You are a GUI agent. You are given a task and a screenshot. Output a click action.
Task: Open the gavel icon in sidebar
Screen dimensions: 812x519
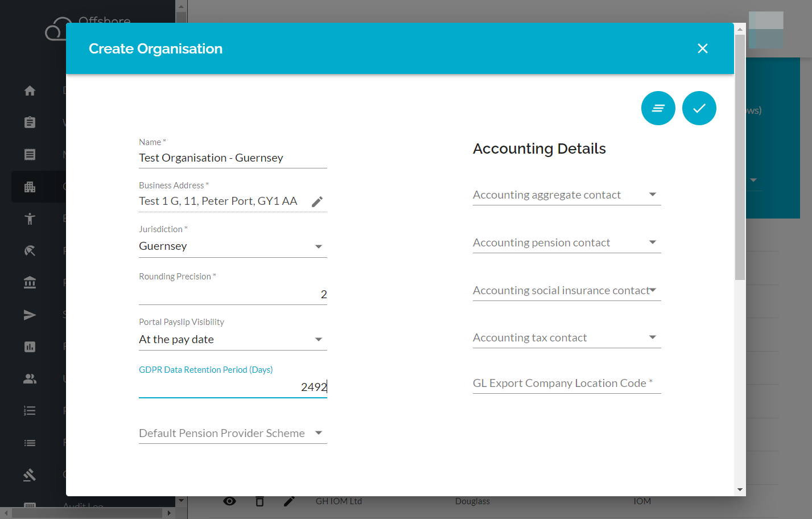(x=30, y=475)
